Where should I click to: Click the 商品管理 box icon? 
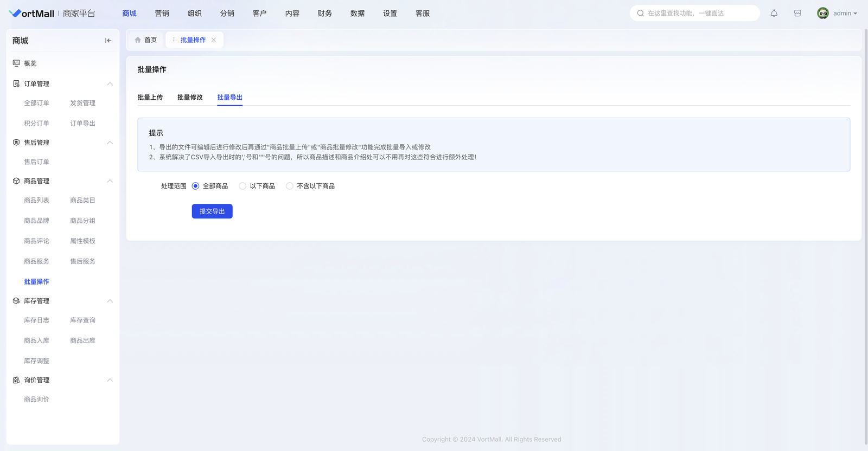(16, 181)
